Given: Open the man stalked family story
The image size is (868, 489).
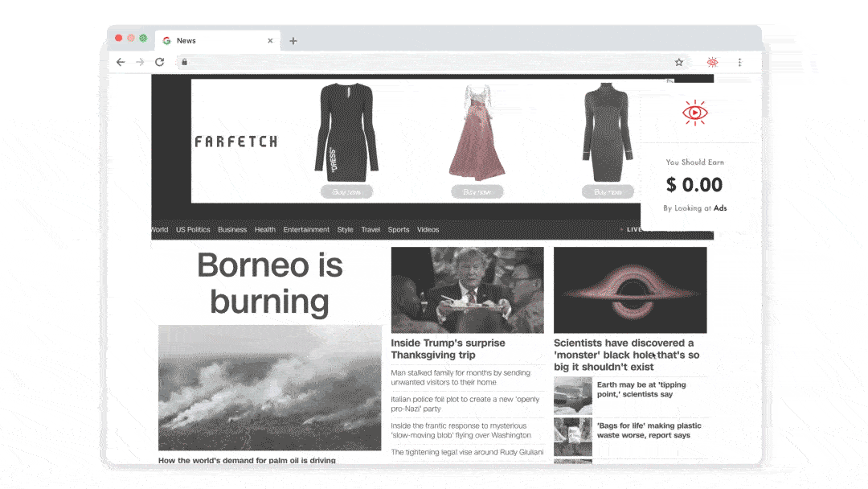Looking at the screenshot, I should [x=461, y=378].
